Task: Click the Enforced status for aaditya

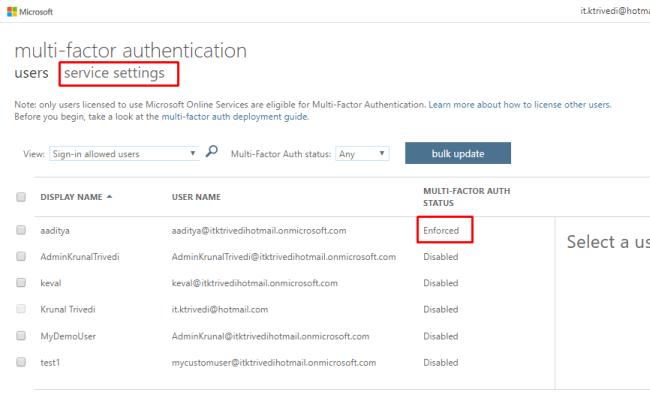Action: [x=441, y=230]
